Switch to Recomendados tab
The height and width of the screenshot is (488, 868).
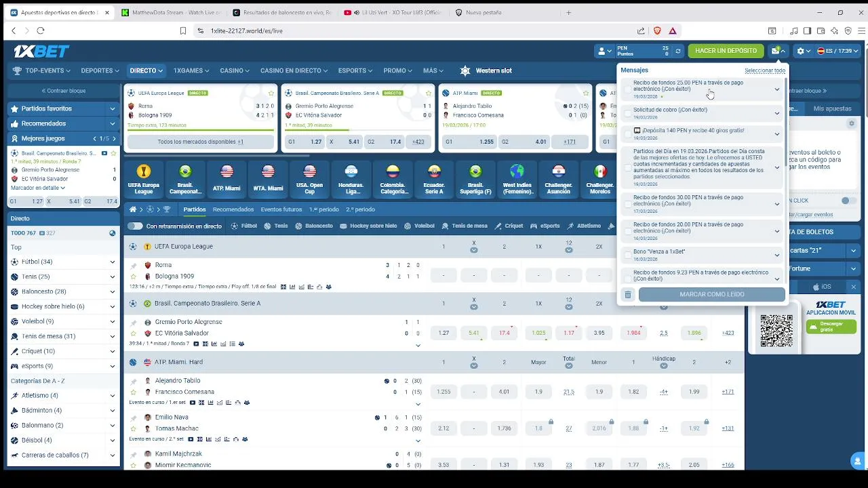pyautogui.click(x=233, y=209)
